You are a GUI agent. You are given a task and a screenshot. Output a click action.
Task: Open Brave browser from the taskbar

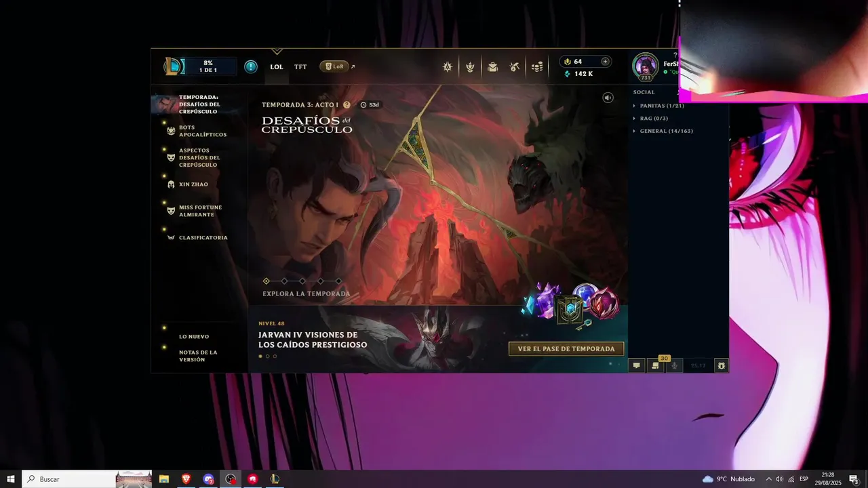pos(186,479)
